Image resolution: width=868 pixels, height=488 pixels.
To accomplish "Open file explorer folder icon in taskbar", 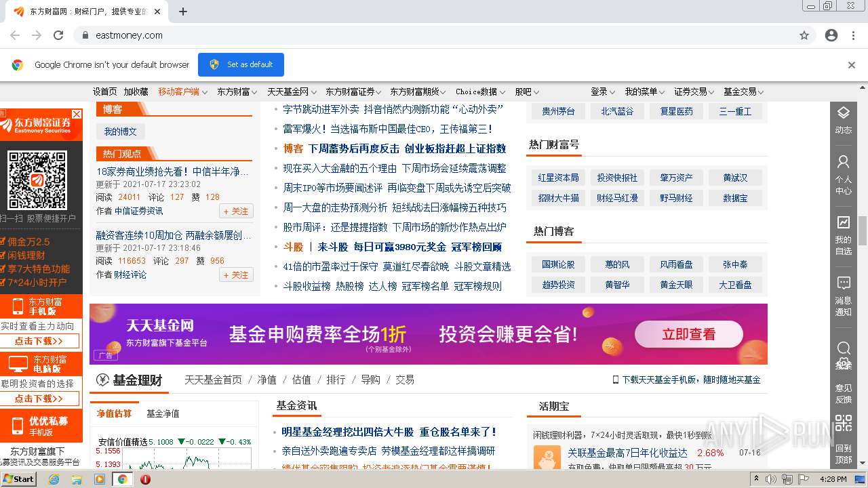I will pos(77,479).
